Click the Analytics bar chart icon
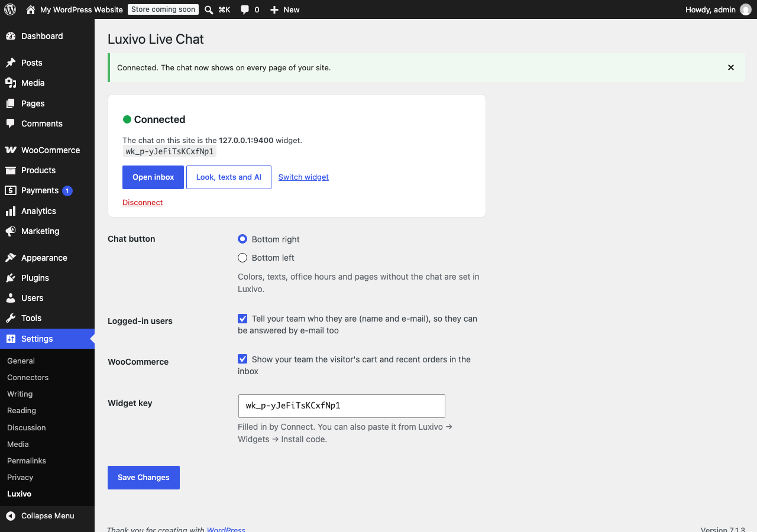Image resolution: width=757 pixels, height=532 pixels. pos(11,211)
